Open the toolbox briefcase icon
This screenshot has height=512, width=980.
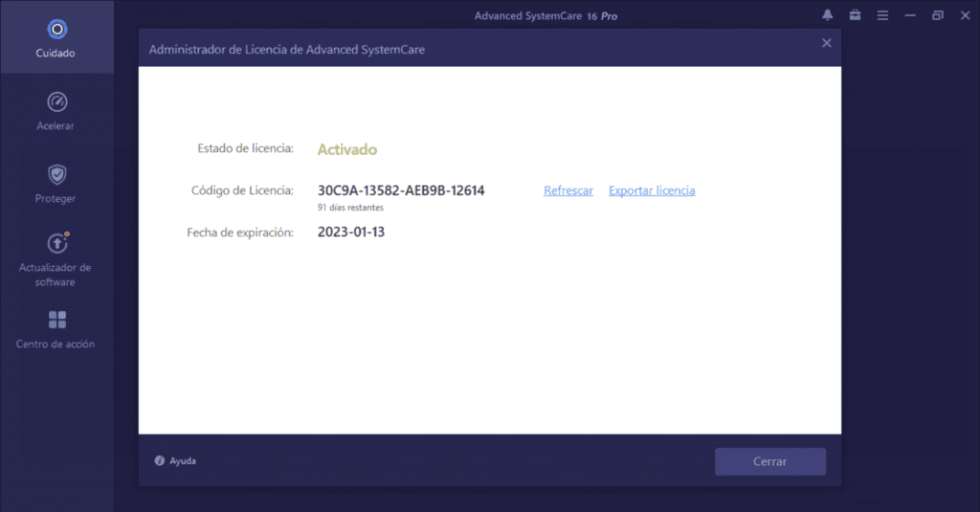click(855, 15)
